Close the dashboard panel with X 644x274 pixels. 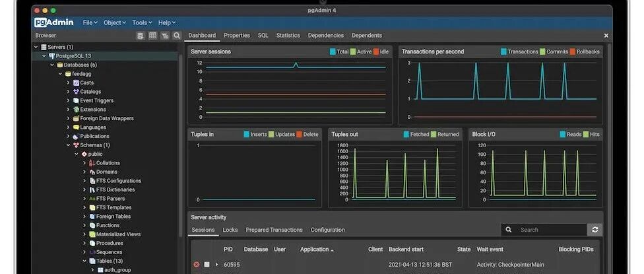(606, 36)
